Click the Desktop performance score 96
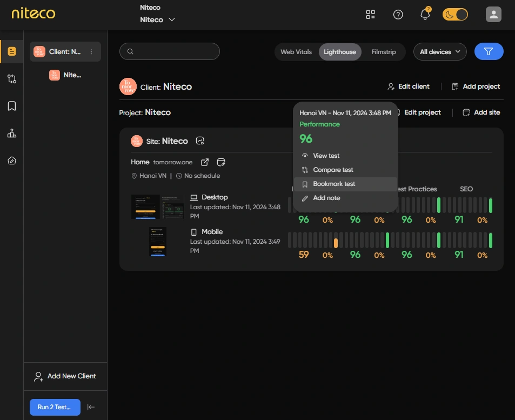 304,219
